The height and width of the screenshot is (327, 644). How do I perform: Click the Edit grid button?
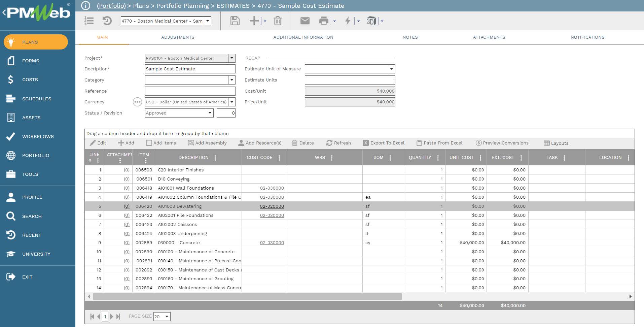click(98, 143)
